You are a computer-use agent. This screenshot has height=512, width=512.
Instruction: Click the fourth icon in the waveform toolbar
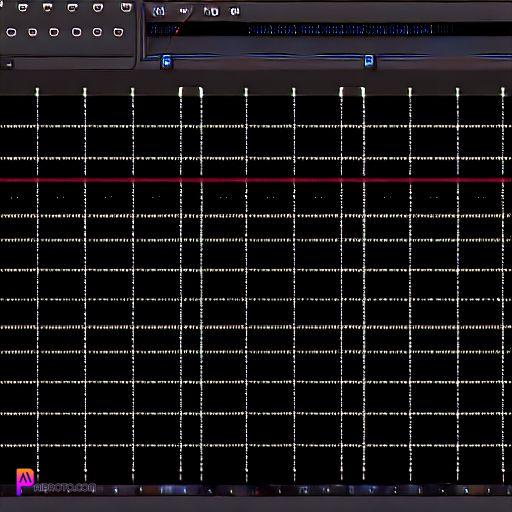tap(235, 12)
